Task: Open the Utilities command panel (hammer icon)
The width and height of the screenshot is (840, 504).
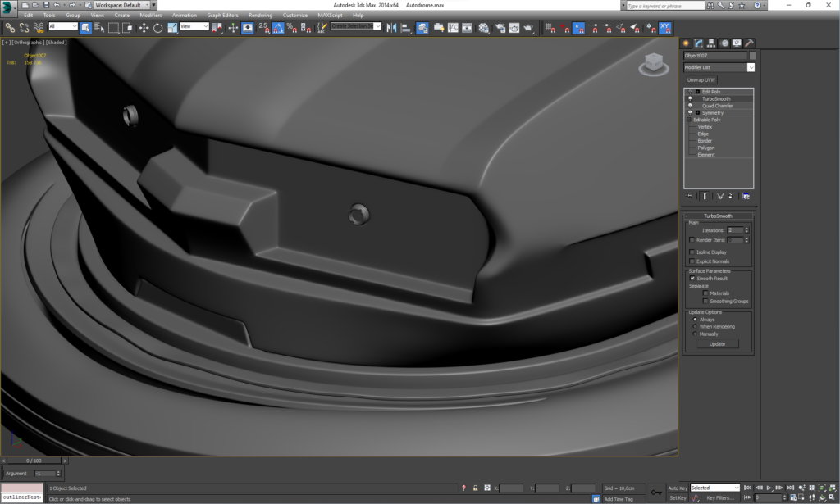Action: [749, 43]
